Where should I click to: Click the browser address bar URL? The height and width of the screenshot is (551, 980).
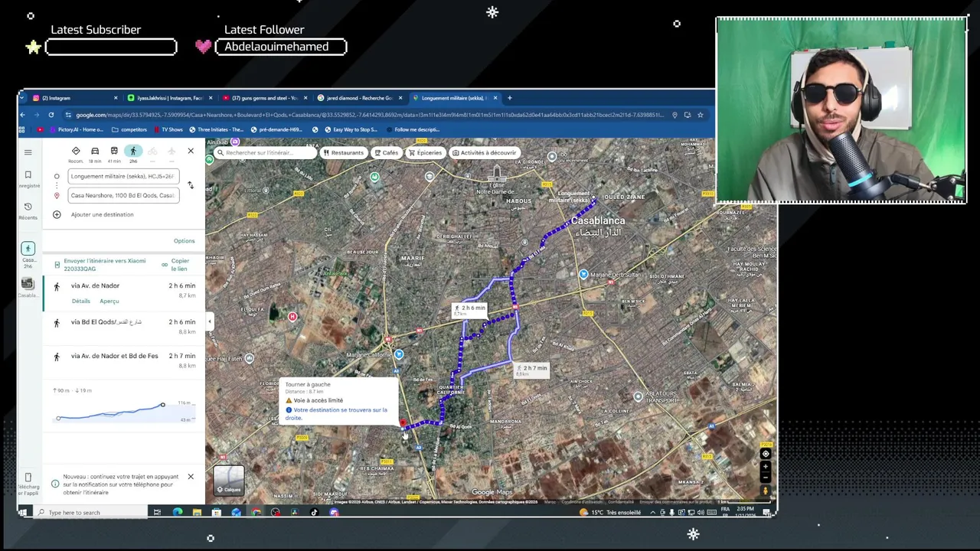coord(369,115)
